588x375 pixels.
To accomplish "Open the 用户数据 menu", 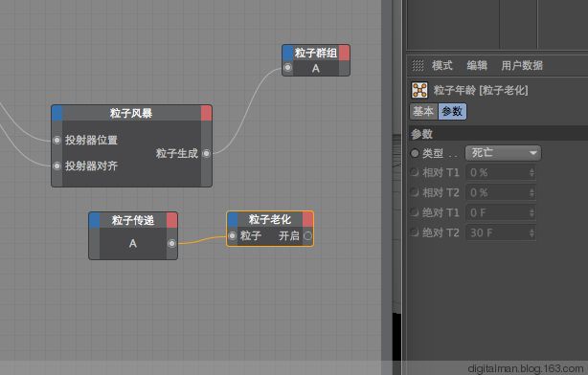I will [522, 66].
